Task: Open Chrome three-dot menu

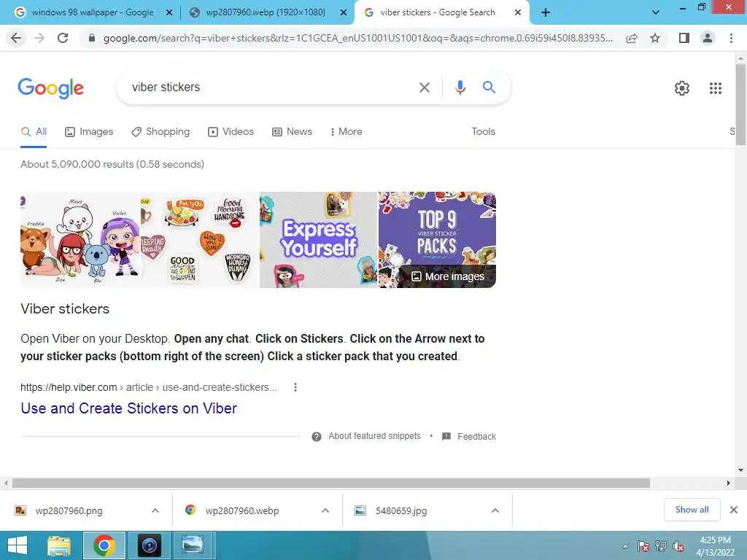Action: coord(731,38)
